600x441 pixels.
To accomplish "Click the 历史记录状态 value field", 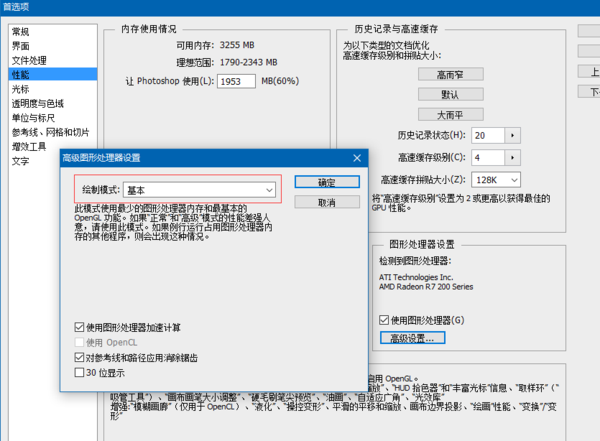I will coord(488,136).
